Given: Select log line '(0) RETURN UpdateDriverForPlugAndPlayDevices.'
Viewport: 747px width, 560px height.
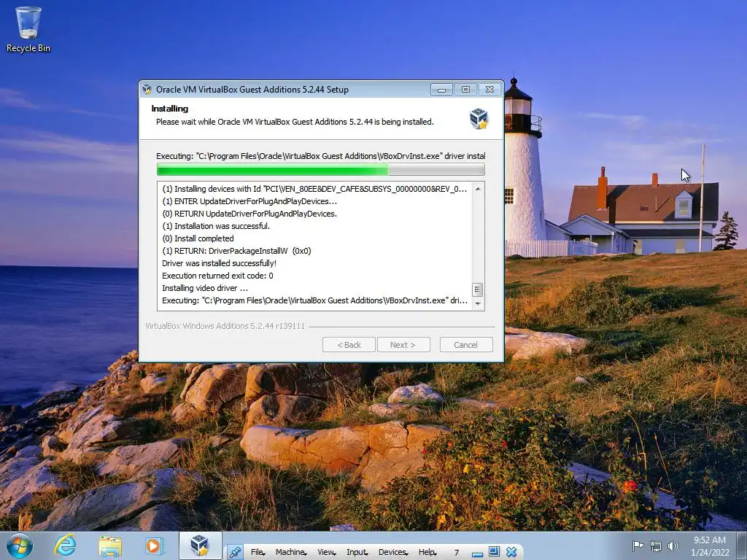Looking at the screenshot, I should pyautogui.click(x=249, y=214).
